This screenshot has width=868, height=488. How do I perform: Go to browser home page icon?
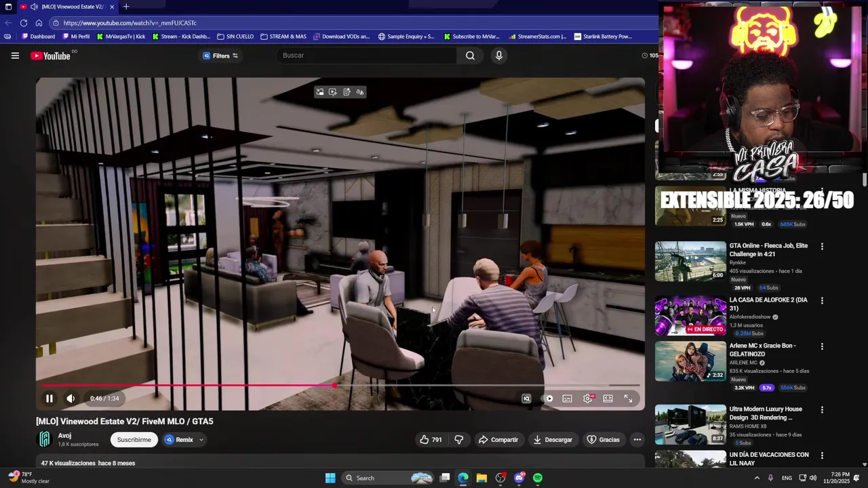(39, 22)
